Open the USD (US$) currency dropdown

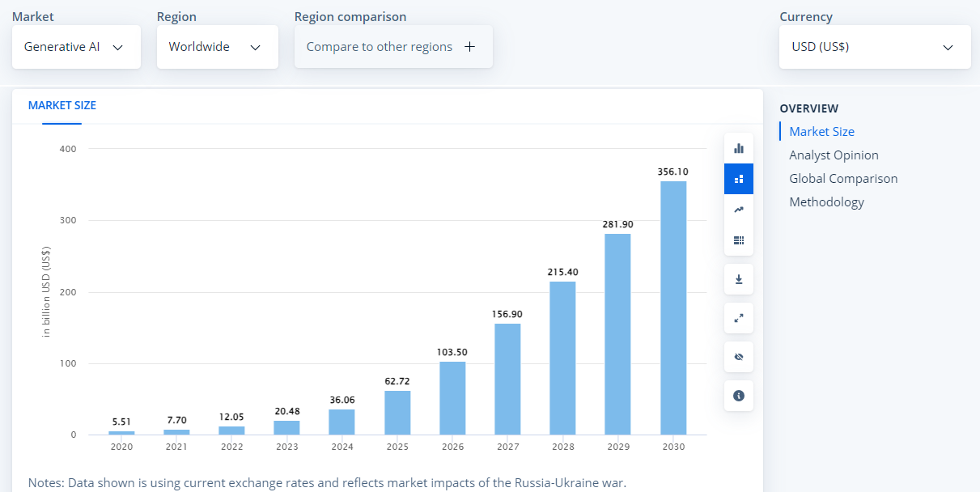pyautogui.click(x=874, y=47)
